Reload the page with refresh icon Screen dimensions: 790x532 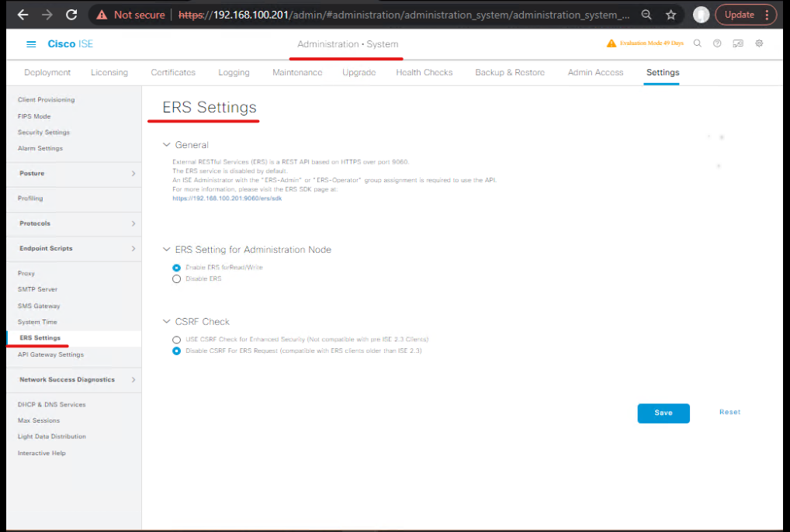pyautogui.click(x=71, y=15)
